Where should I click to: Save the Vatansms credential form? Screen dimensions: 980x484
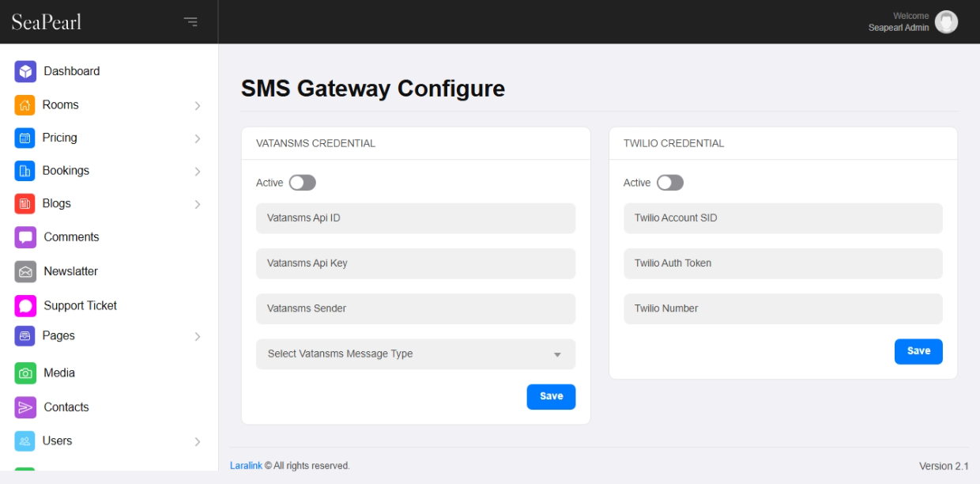pos(551,396)
